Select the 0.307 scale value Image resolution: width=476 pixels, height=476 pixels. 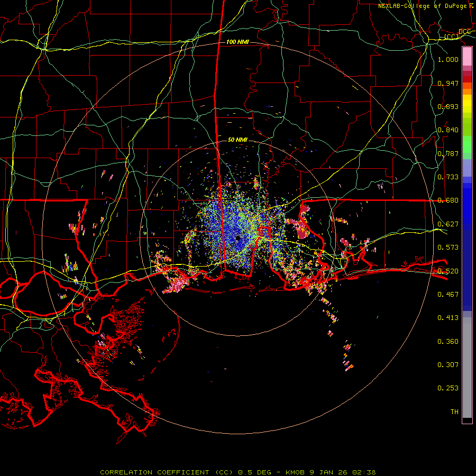(x=448, y=365)
